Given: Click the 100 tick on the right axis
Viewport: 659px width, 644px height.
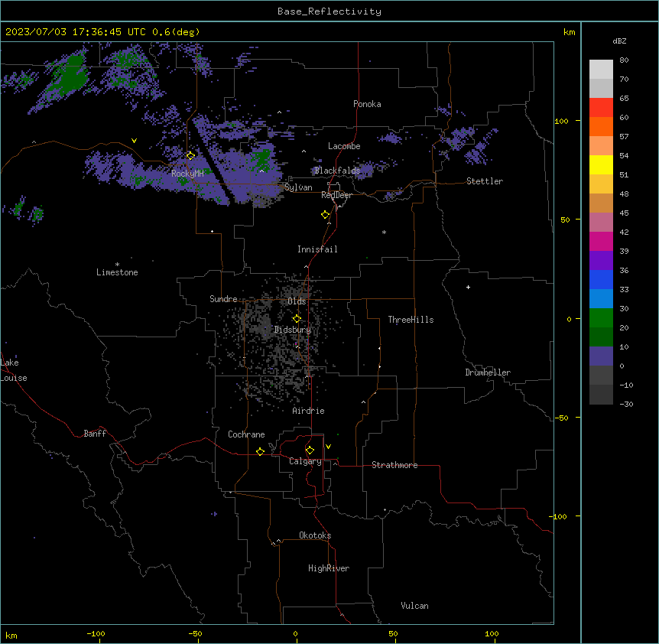Looking at the screenshot, I should pyautogui.click(x=561, y=121).
